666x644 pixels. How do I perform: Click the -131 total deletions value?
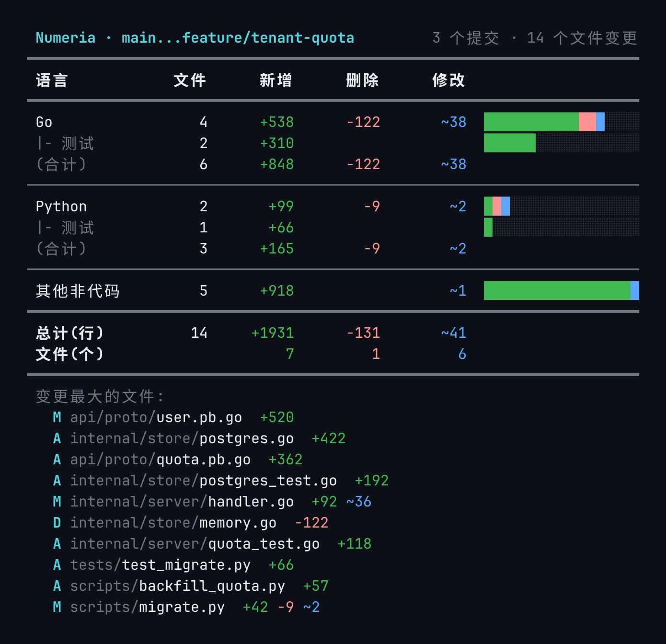[363, 333]
